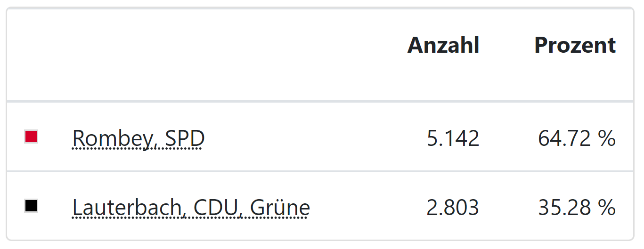The image size is (644, 249).
Task: Click the 64.72 % percentage value
Action: 577,138
